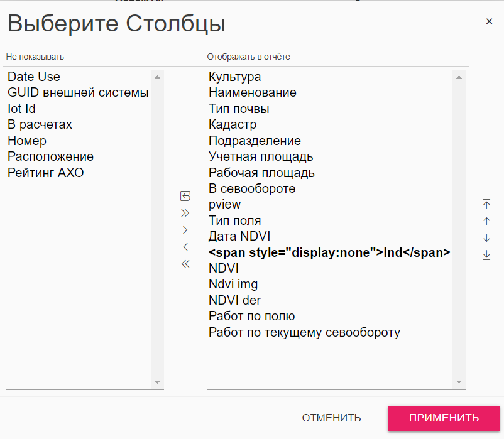Move selected column down one position
Screen dimensions: 504x439
486,238
